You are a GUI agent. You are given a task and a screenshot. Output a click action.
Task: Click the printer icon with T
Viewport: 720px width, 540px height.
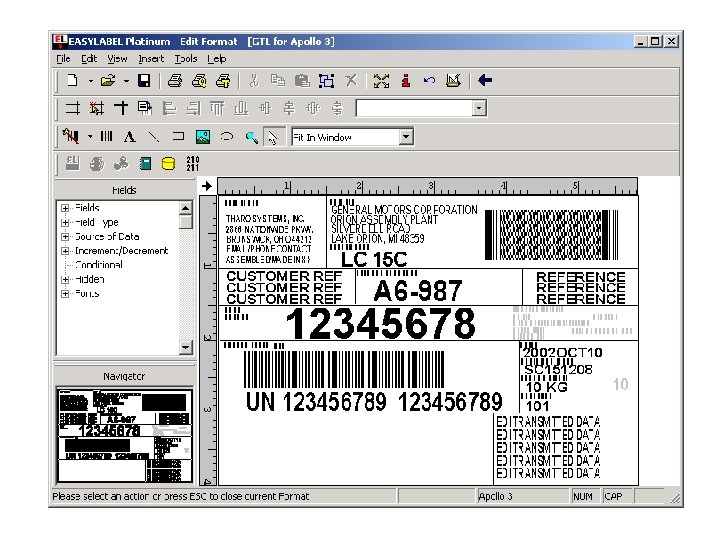tap(223, 81)
